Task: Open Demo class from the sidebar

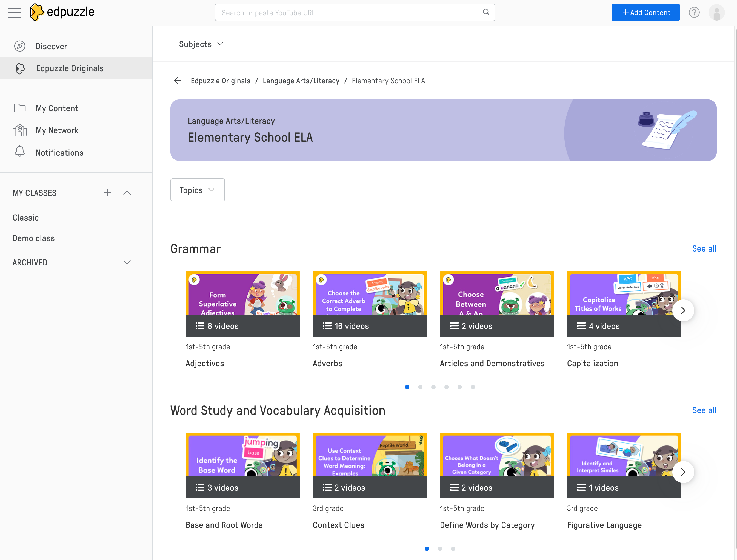Action: coord(33,238)
